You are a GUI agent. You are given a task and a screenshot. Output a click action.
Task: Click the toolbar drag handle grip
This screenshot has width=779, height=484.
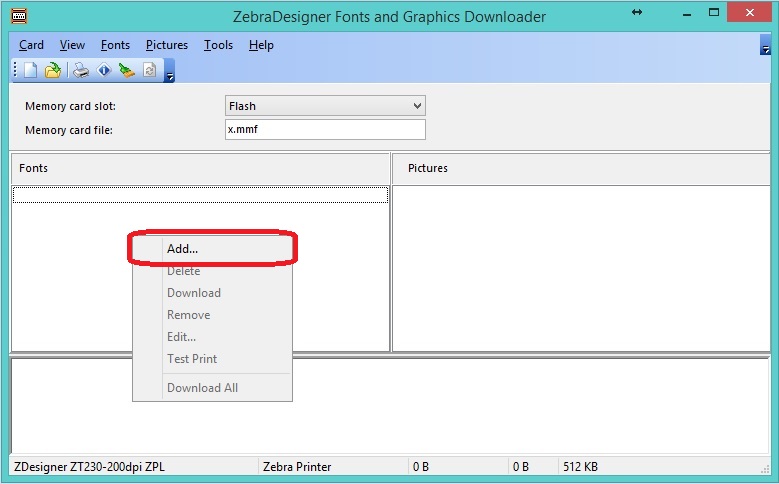click(15, 70)
